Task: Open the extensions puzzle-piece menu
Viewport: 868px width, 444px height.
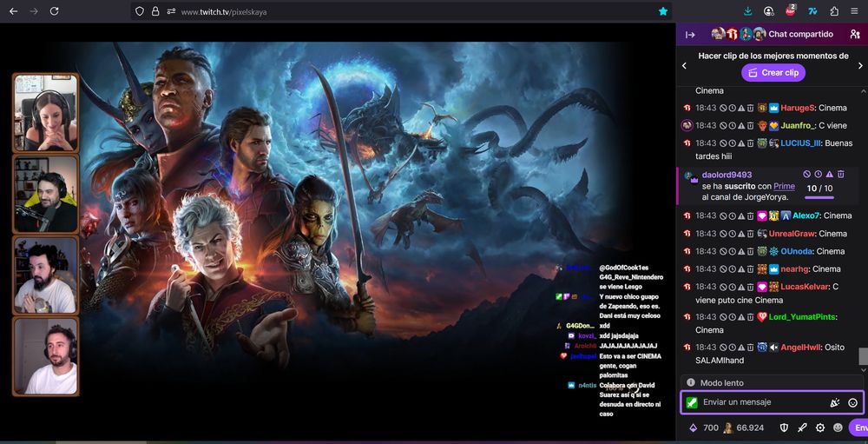Action: [834, 11]
